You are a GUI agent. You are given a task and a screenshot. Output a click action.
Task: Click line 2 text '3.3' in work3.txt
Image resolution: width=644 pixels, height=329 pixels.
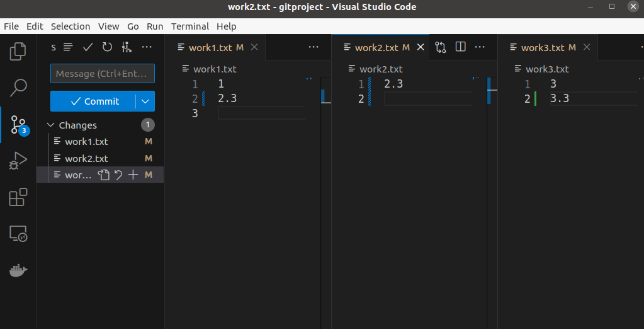(560, 98)
